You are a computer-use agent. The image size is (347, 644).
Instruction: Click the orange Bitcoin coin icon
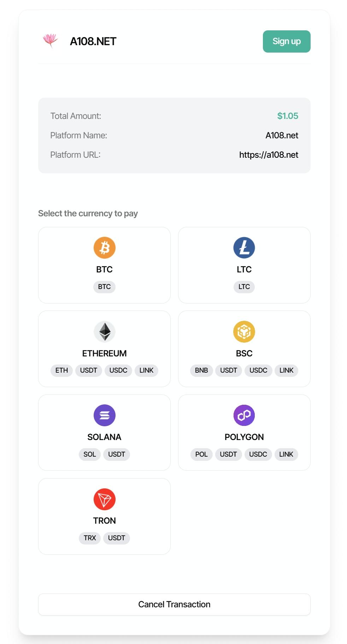[x=104, y=248]
